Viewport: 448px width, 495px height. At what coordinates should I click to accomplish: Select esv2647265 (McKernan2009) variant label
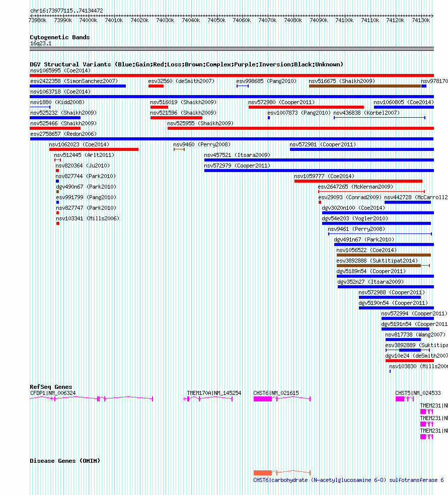click(356, 187)
